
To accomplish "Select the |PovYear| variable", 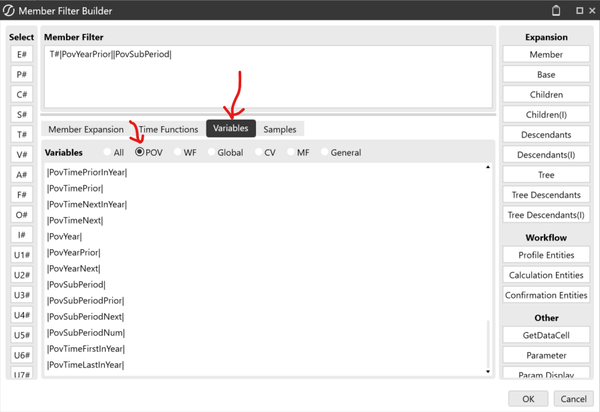I will [x=64, y=237].
